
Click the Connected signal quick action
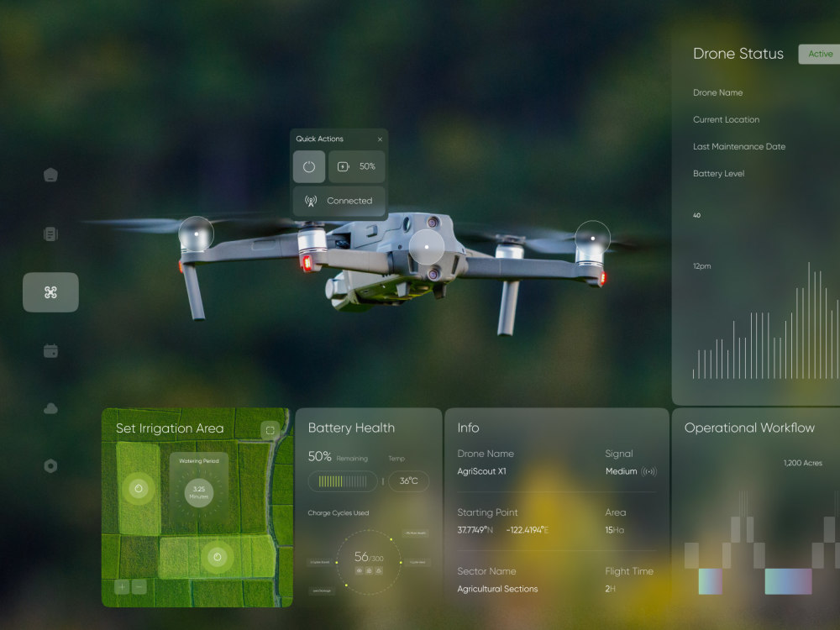339,201
